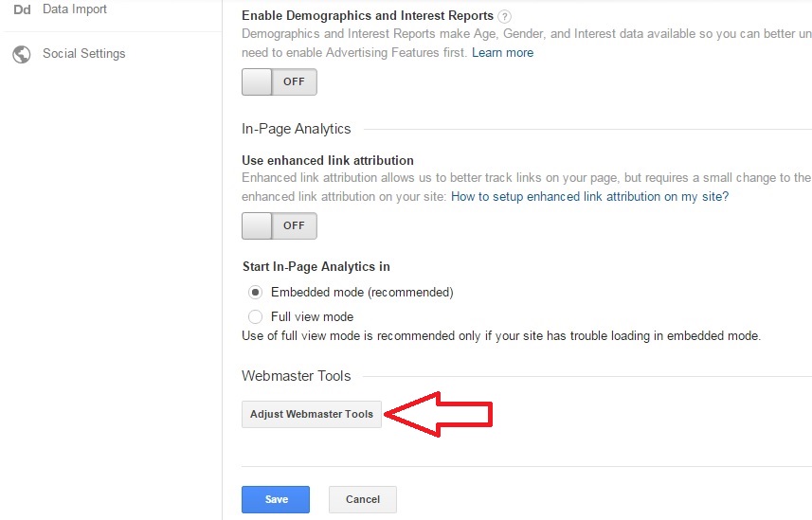This screenshot has height=520, width=812.
Task: Click the Webmaster Tools section heading
Action: point(297,376)
